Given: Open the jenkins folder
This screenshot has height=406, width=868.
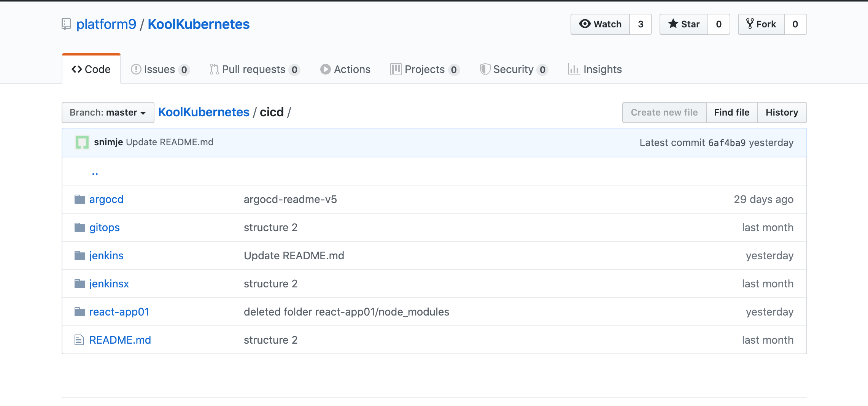Looking at the screenshot, I should [106, 255].
